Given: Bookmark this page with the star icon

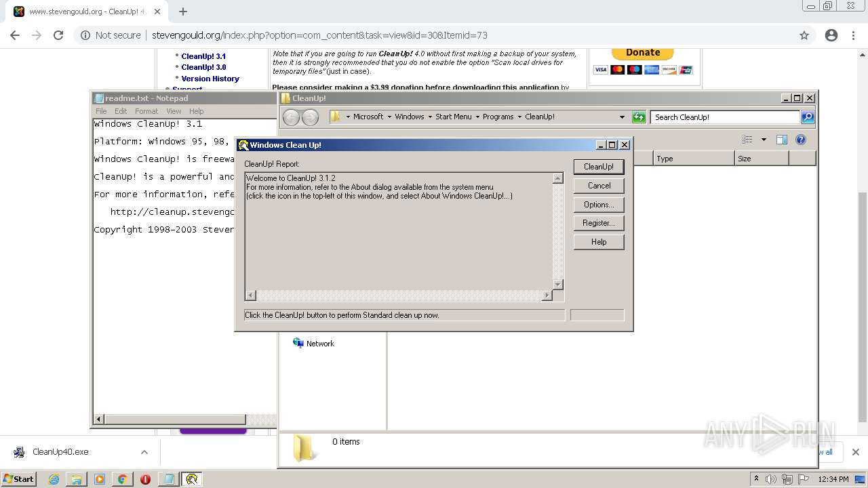Looking at the screenshot, I should (x=804, y=35).
